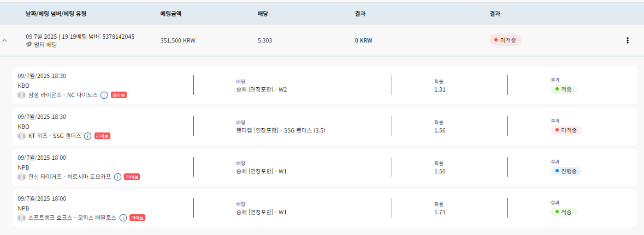Collapse the multi bet row chevron
This screenshot has height=235, width=644.
(4, 40)
